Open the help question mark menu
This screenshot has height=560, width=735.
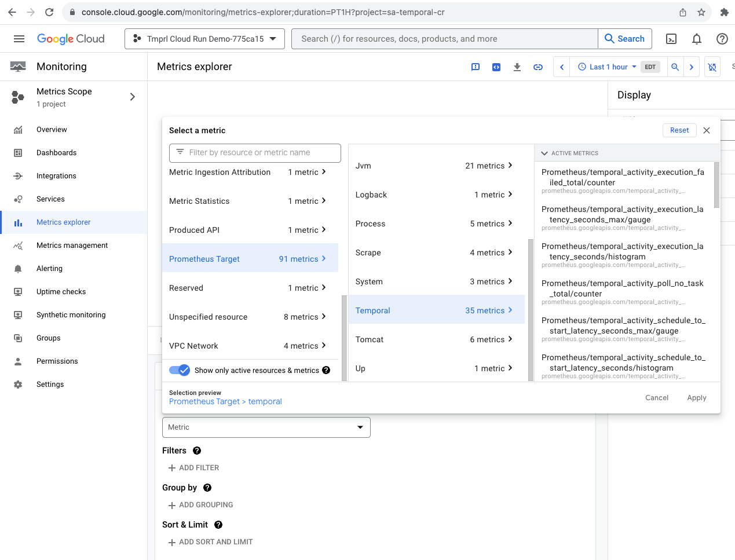pyautogui.click(x=722, y=39)
